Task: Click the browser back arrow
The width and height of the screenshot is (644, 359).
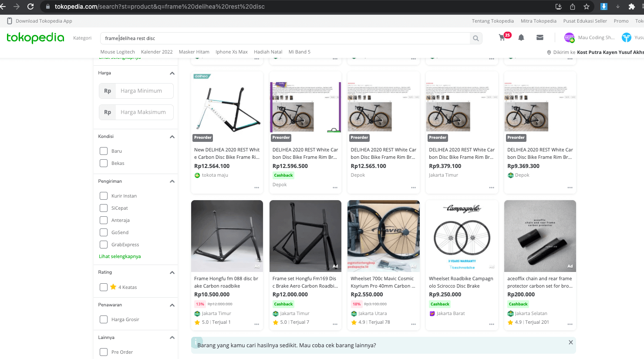Action: tap(3, 7)
